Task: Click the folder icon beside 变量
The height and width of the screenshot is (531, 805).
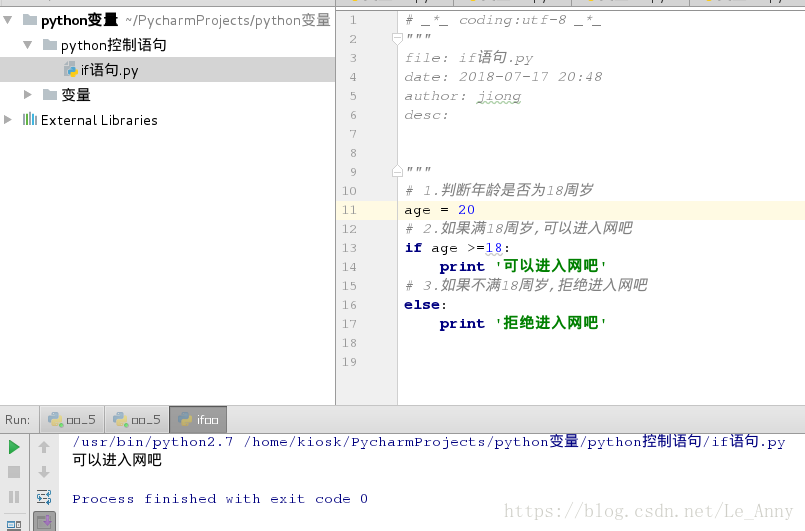Action: point(50,94)
